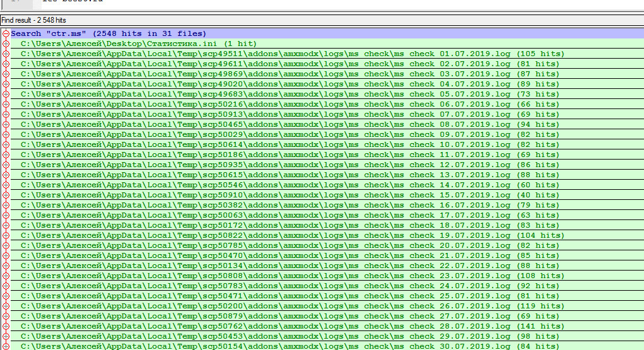Screen dimensions: 644x350
Task: Select row with 13.07.2019.log (88 hits)
Action: 327,175
